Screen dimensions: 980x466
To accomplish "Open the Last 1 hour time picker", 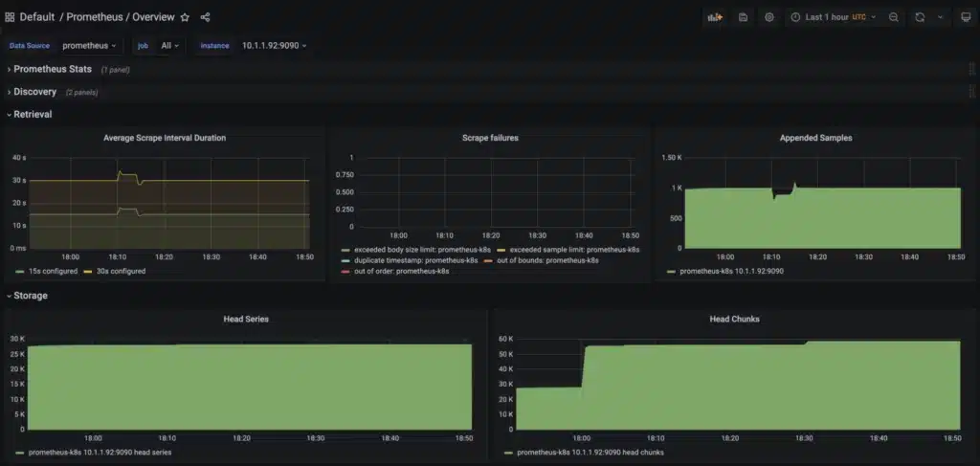I will point(834,17).
